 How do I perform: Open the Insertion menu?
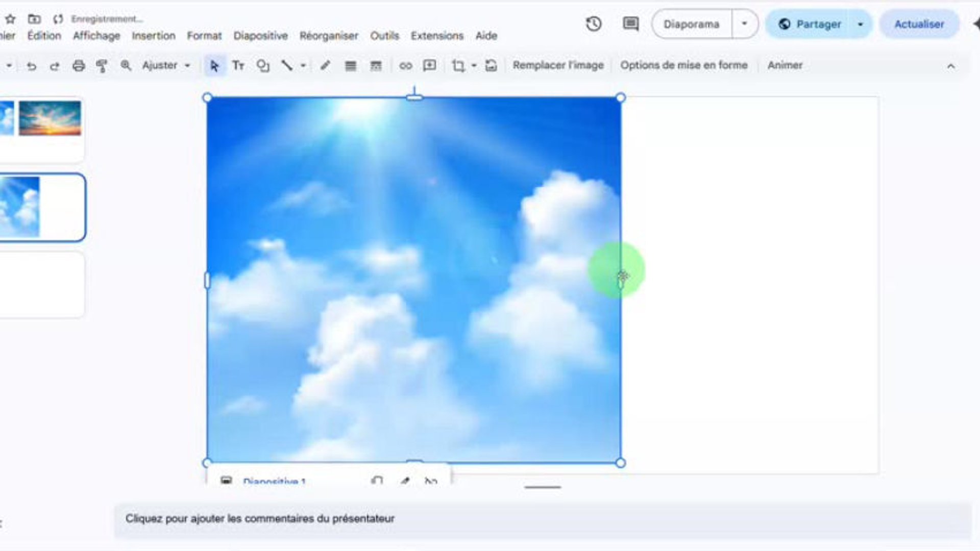(154, 36)
